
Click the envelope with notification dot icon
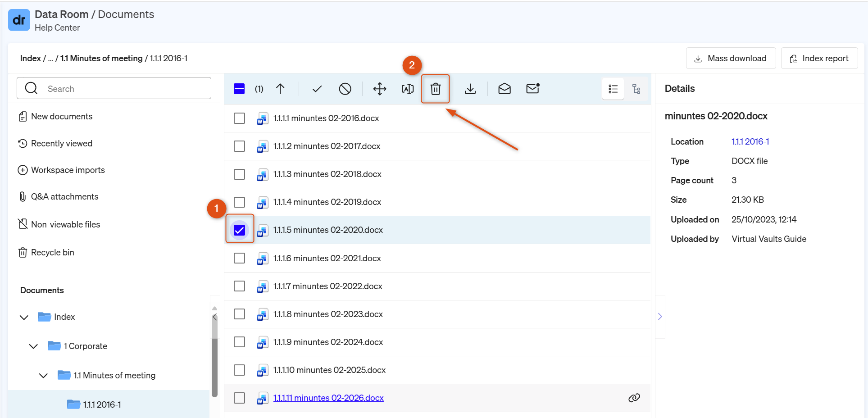(x=533, y=88)
